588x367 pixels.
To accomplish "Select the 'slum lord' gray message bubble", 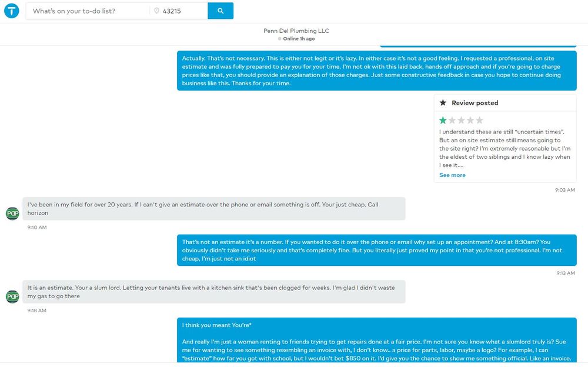I will pyautogui.click(x=214, y=292).
